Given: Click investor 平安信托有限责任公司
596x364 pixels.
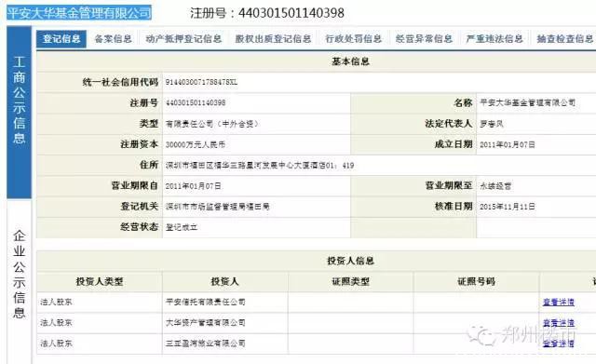Looking at the screenshot, I should [205, 302].
